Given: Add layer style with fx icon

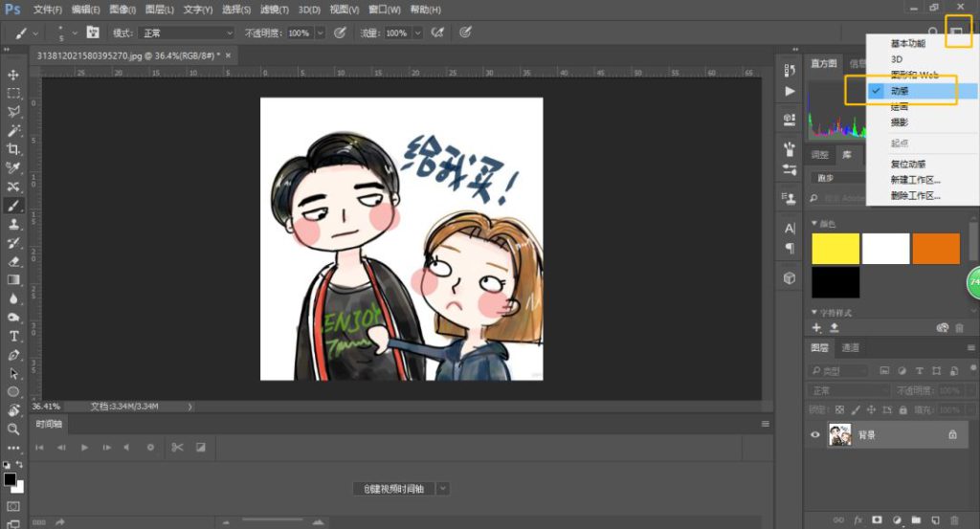Looking at the screenshot, I should point(857,519).
